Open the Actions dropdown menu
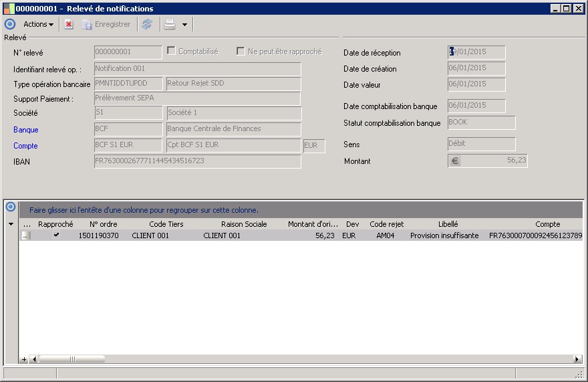The height and width of the screenshot is (382, 588). [x=38, y=24]
